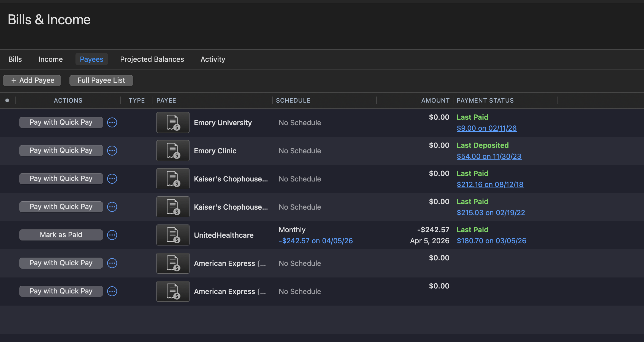This screenshot has width=644, height=342.
Task: Go to the Activity tab
Action: point(213,59)
